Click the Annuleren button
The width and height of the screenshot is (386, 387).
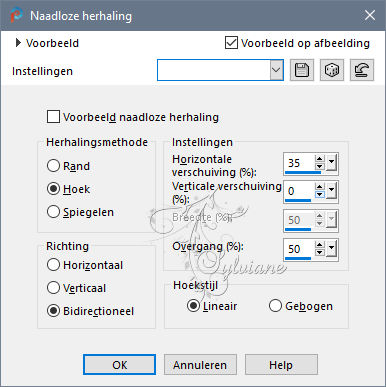[200, 365]
